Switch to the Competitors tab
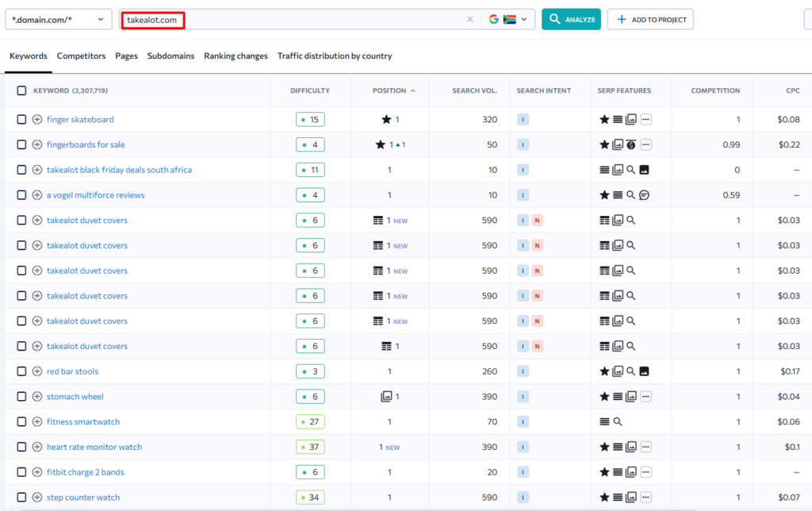 [81, 56]
